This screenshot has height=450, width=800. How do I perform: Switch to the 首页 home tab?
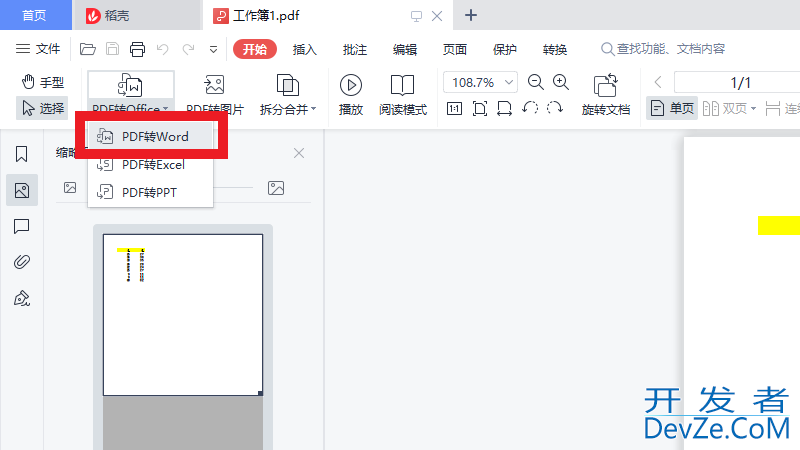[35, 15]
